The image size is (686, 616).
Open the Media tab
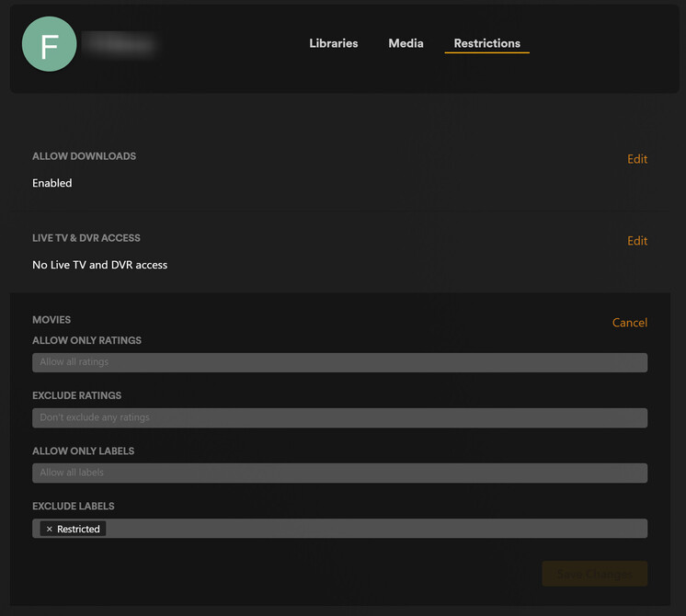click(406, 43)
